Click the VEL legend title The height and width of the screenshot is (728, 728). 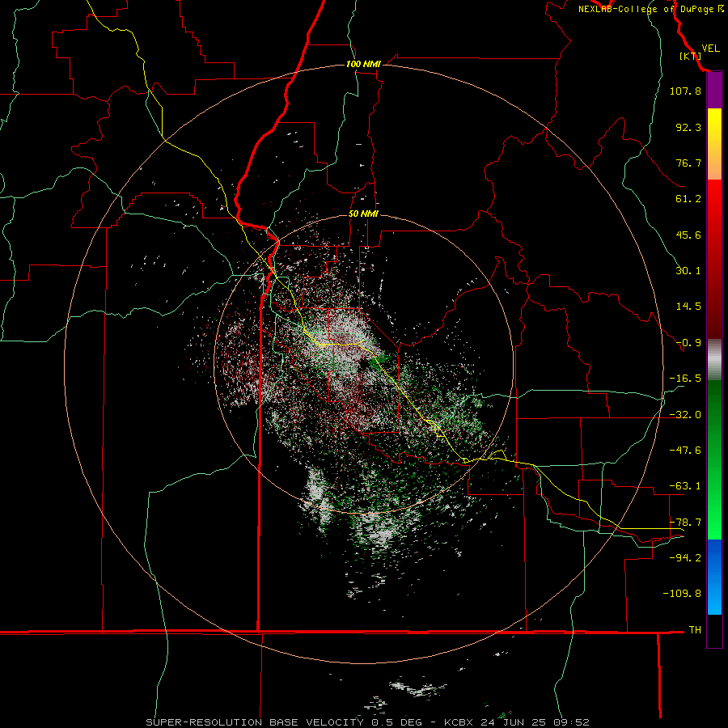tap(710, 49)
